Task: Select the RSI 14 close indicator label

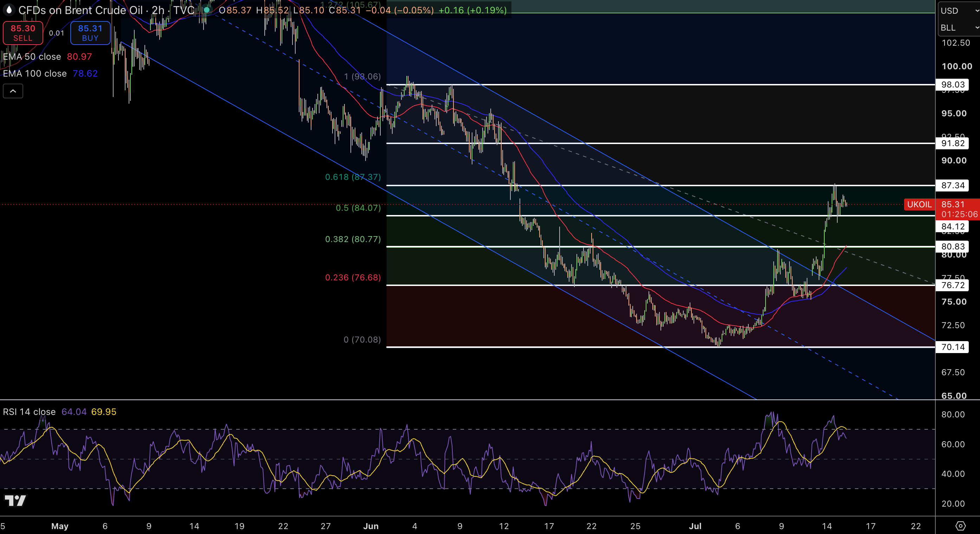Action: point(29,412)
